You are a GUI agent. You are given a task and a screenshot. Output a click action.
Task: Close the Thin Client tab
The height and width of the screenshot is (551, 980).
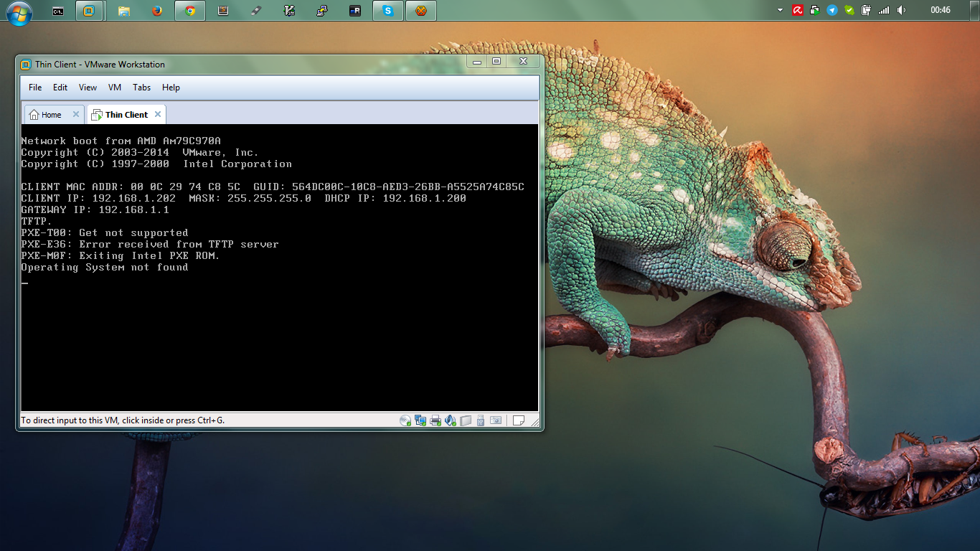158,114
